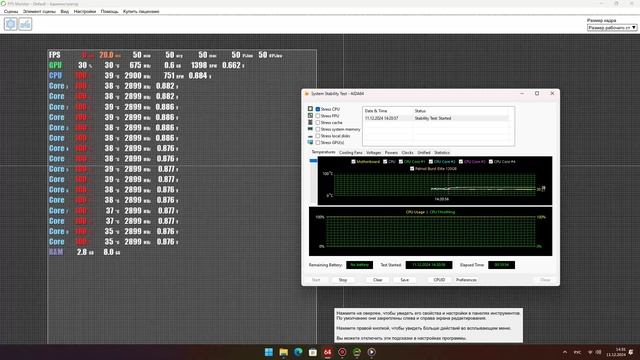Click the red circular taskbar icon

(x=342, y=352)
